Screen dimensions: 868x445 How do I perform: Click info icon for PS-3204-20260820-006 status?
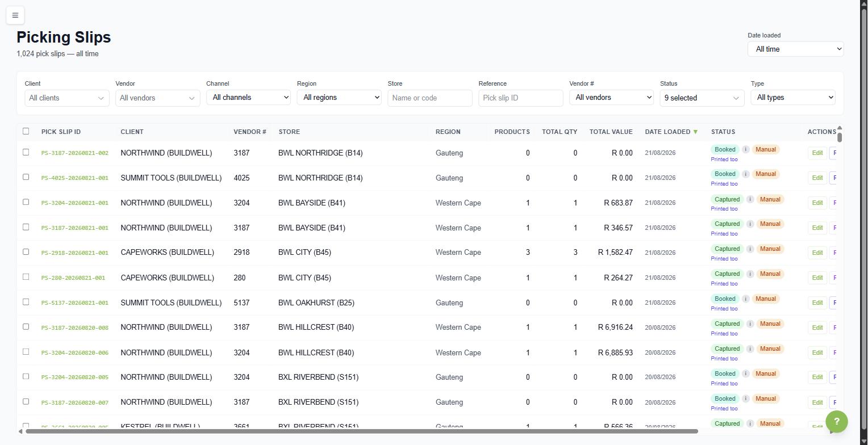750,349
